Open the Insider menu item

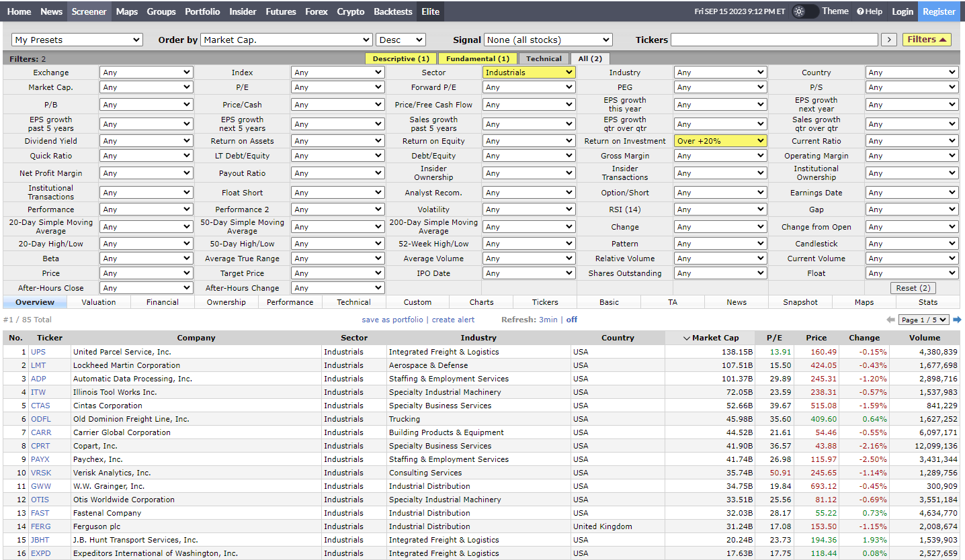click(243, 11)
